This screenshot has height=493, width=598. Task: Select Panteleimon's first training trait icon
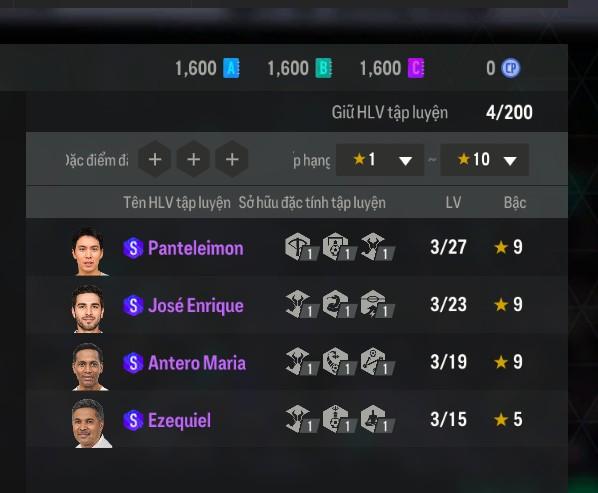(301, 247)
